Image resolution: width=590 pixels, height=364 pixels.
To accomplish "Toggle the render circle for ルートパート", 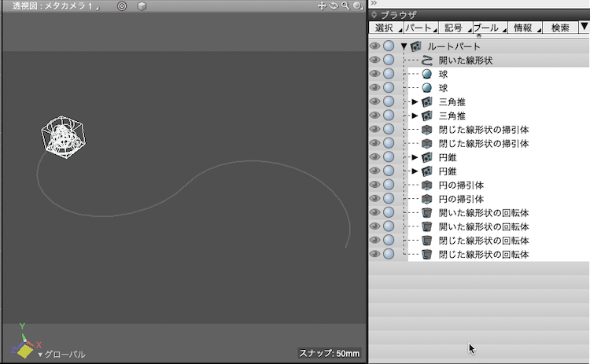I will click(389, 46).
